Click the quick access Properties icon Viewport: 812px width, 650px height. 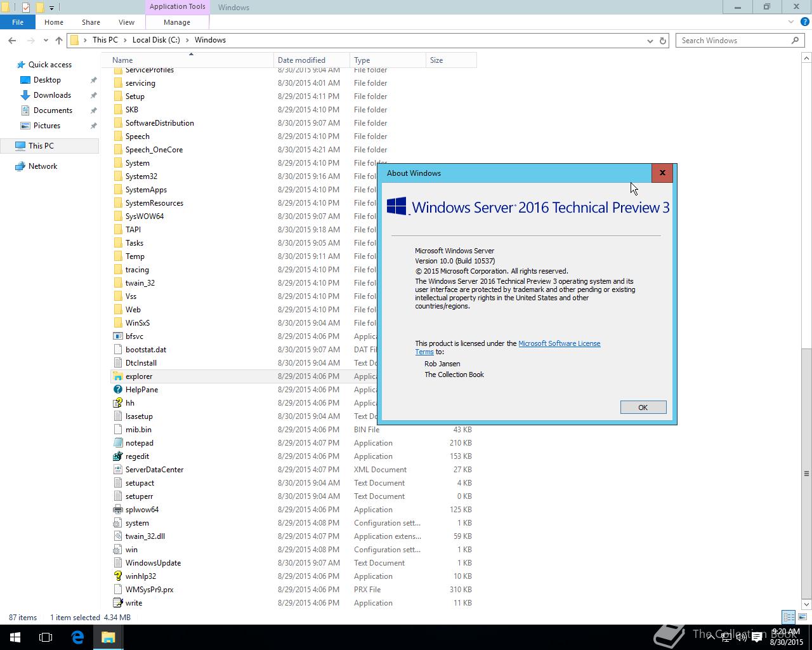[x=25, y=8]
